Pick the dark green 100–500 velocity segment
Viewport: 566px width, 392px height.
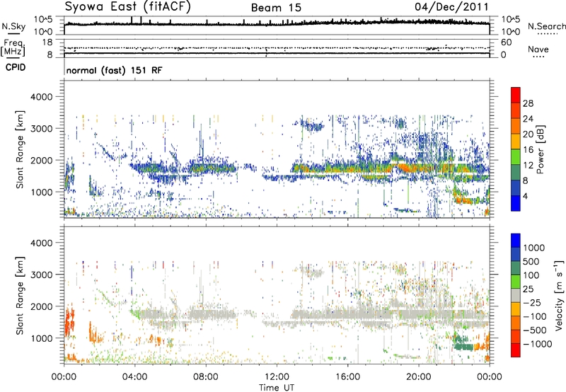[x=516, y=268]
